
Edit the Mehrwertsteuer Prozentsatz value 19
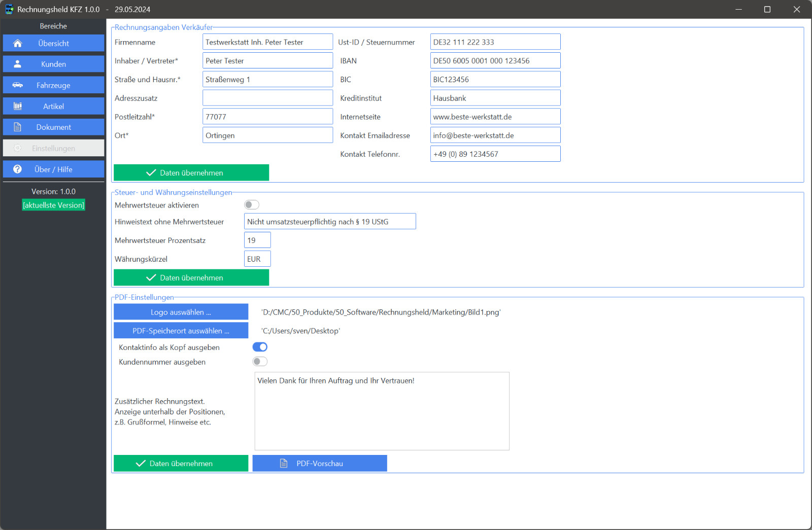pyautogui.click(x=257, y=240)
